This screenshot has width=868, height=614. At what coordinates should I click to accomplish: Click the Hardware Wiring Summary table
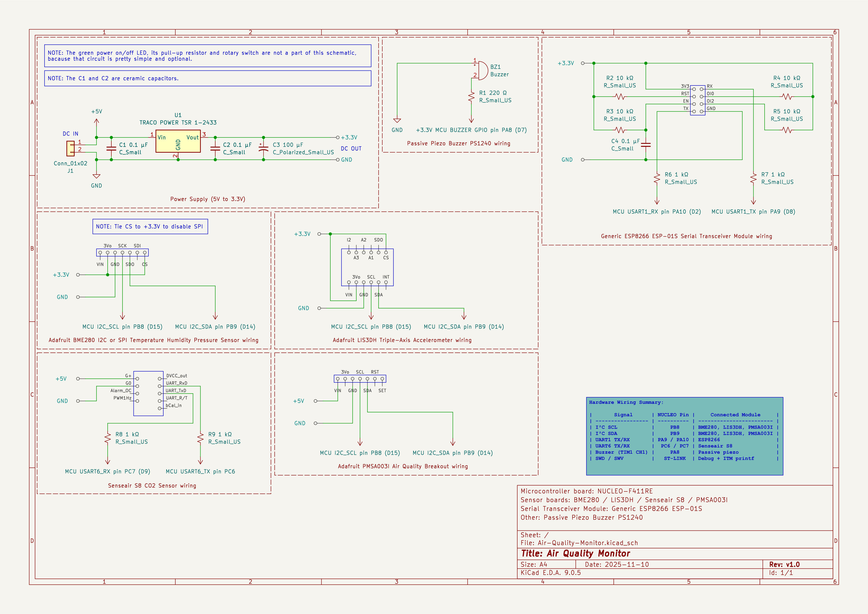pyautogui.click(x=685, y=436)
